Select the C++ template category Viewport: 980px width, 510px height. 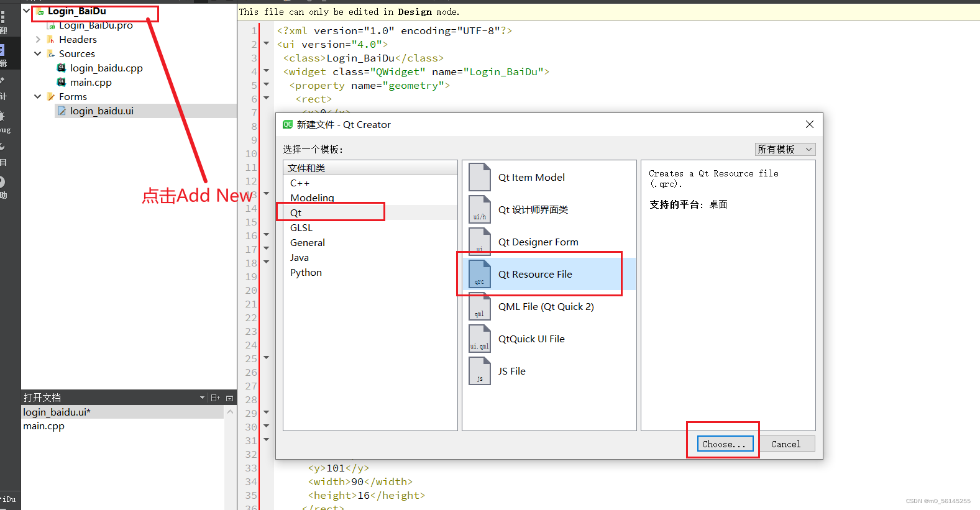(370, 183)
